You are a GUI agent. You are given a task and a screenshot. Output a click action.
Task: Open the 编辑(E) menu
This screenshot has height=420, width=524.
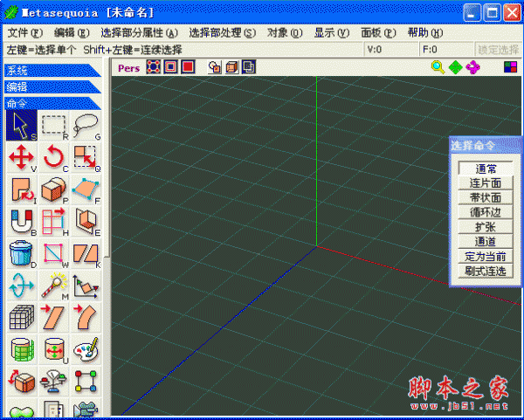click(x=72, y=33)
